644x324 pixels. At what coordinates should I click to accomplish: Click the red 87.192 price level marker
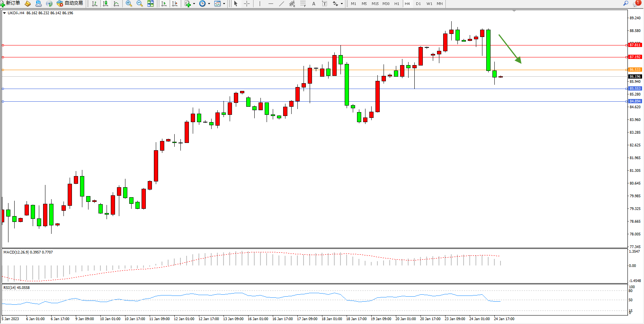(635, 57)
